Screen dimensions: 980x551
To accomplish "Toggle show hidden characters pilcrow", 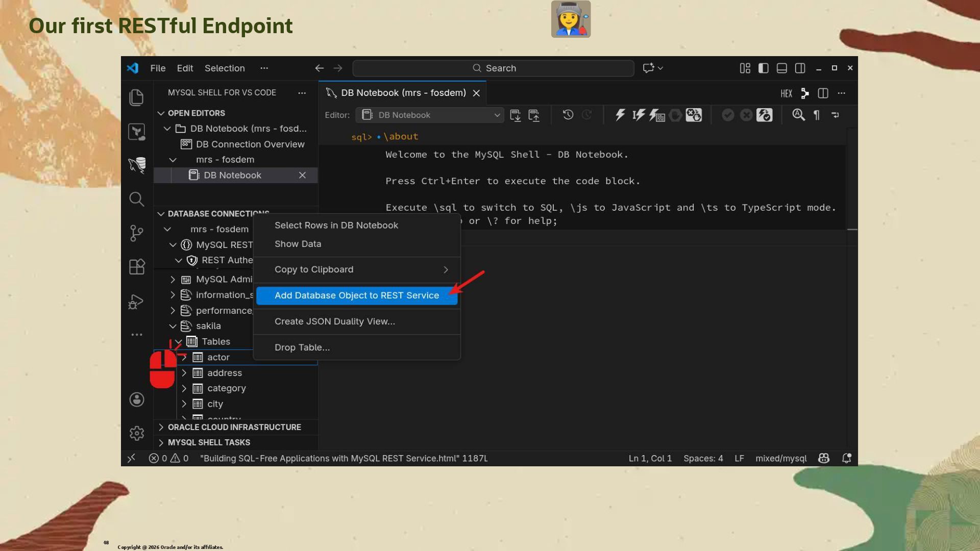I will 817,115.
